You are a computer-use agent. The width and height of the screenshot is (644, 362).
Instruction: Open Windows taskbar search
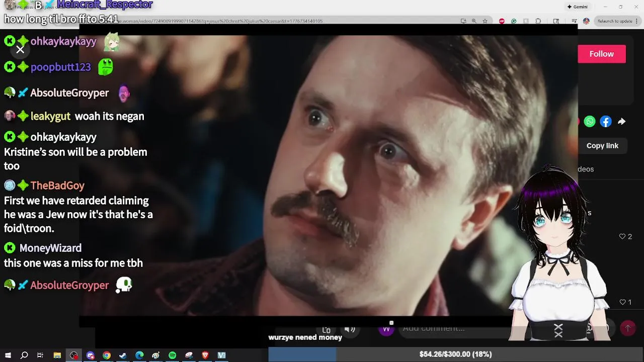[x=24, y=355]
